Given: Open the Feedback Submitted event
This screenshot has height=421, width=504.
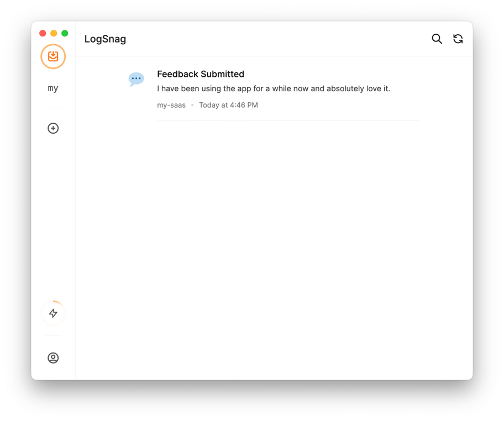Looking at the screenshot, I should 201,73.
